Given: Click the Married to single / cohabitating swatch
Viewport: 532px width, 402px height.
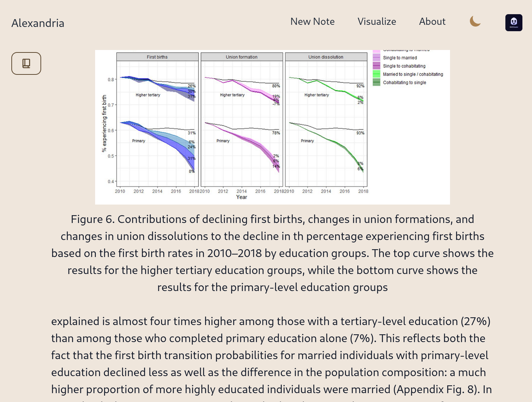Looking at the screenshot, I should [377, 74].
